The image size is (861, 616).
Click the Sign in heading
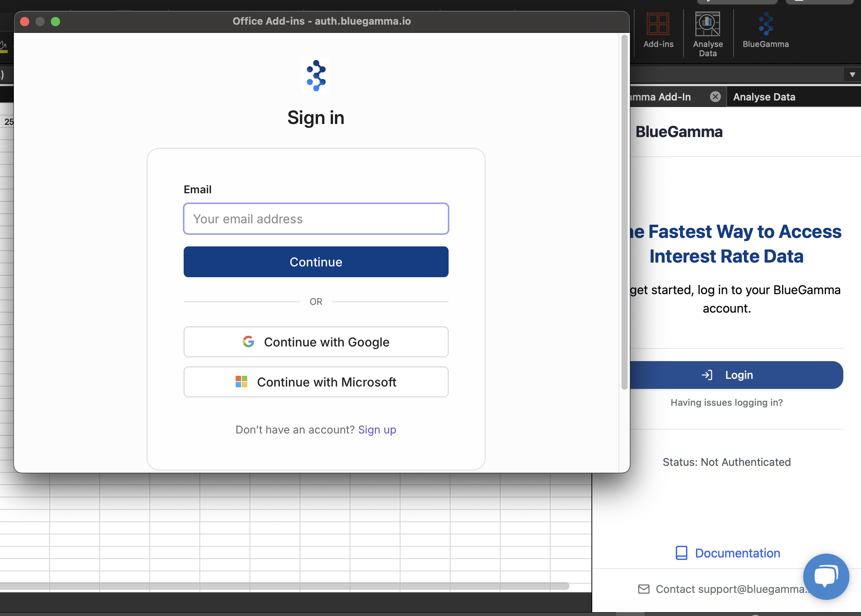(x=316, y=118)
